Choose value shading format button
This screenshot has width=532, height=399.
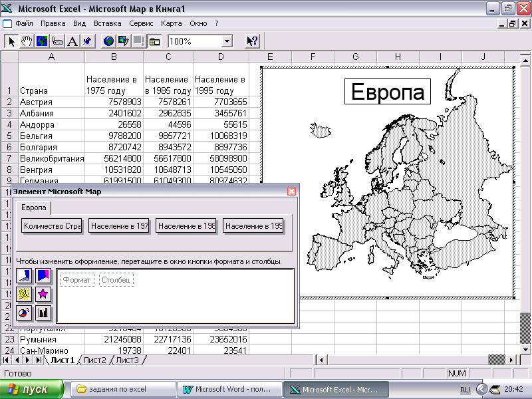[x=24, y=275]
